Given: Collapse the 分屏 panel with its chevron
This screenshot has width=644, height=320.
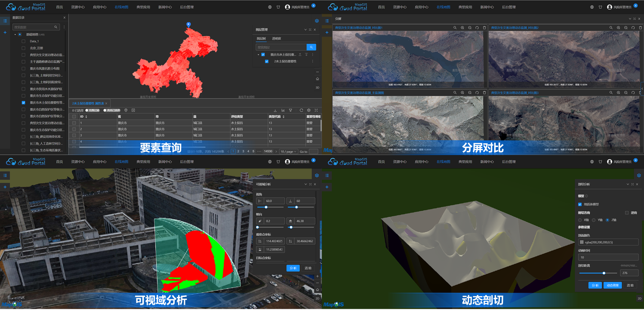Looking at the screenshot, I should (x=630, y=19).
